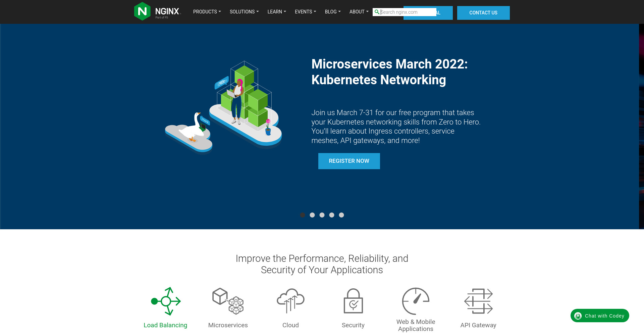This screenshot has width=644, height=335.
Task: Click the Register Now button
Action: tap(349, 161)
